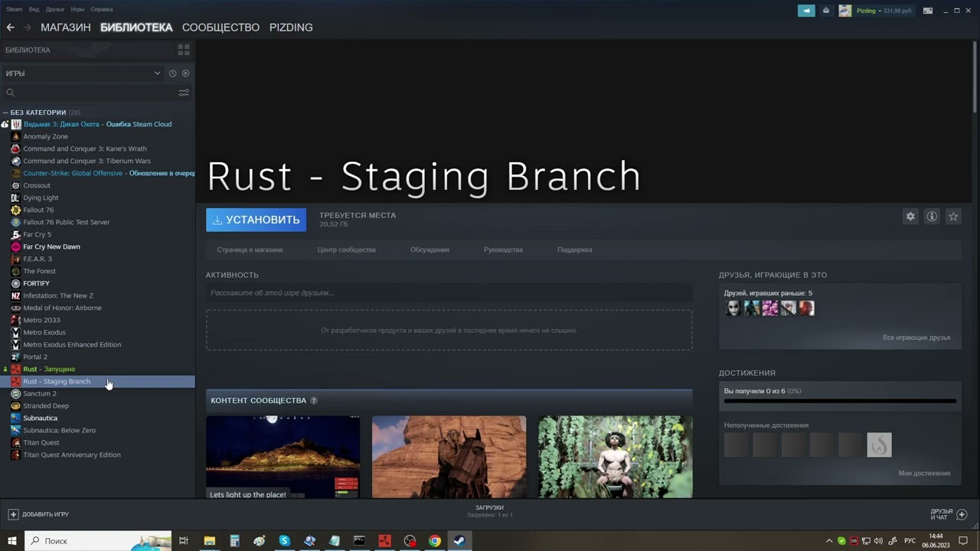980x551 pixels.
Task: Sort library by recent activity clock icon
Action: tap(172, 73)
